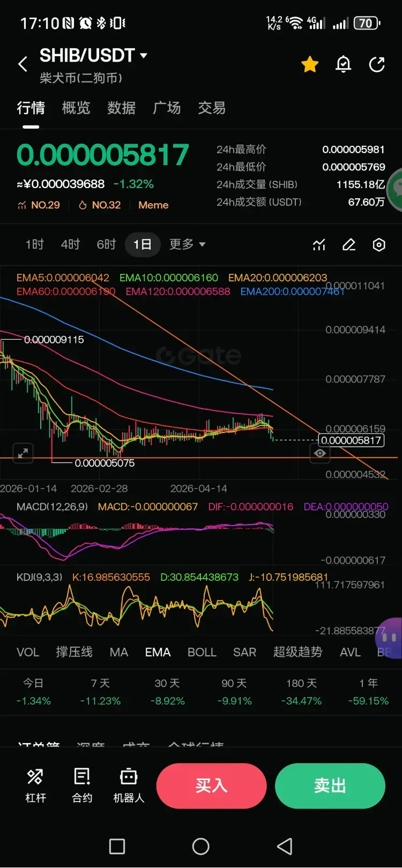Open chart settings hexagon icon
Image resolution: width=402 pixels, height=868 pixels.
[379, 245]
